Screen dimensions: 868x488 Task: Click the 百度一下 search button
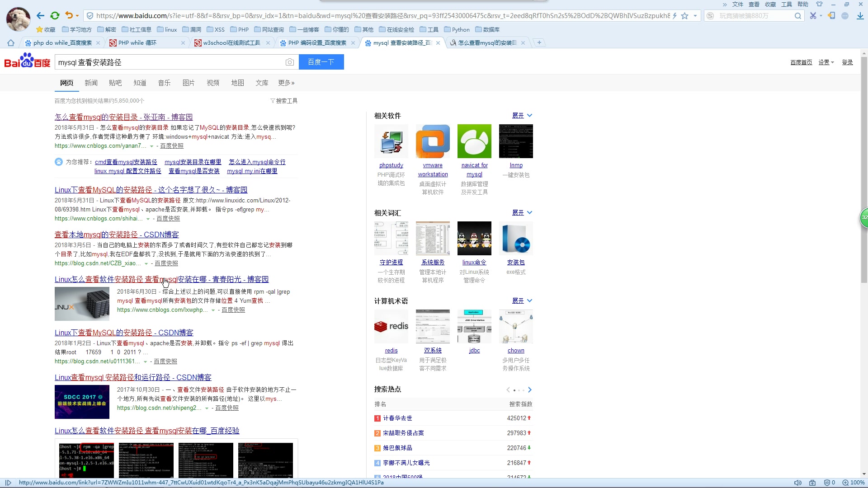coord(321,62)
